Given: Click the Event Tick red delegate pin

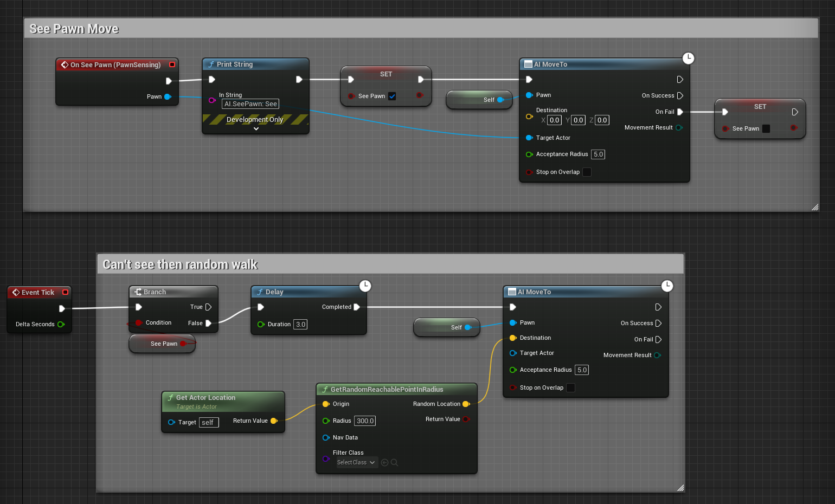Looking at the screenshot, I should point(65,292).
